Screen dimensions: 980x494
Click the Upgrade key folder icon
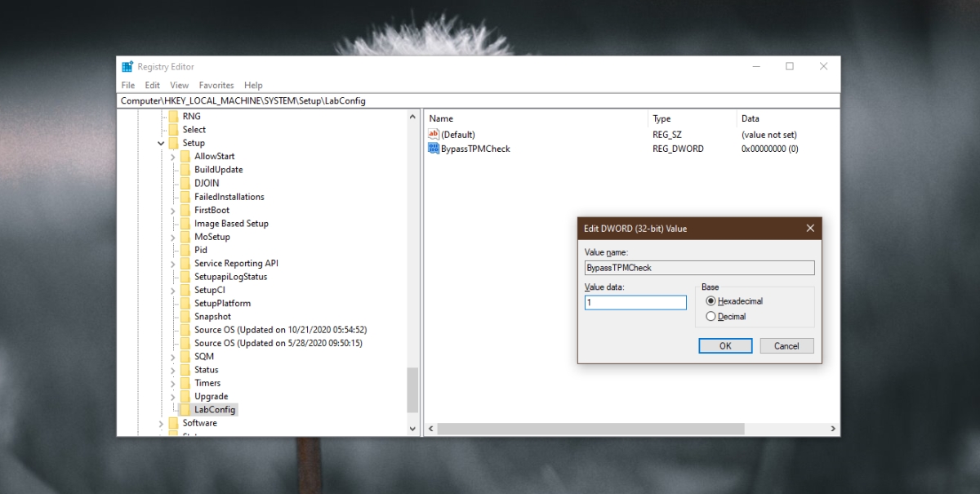(185, 397)
